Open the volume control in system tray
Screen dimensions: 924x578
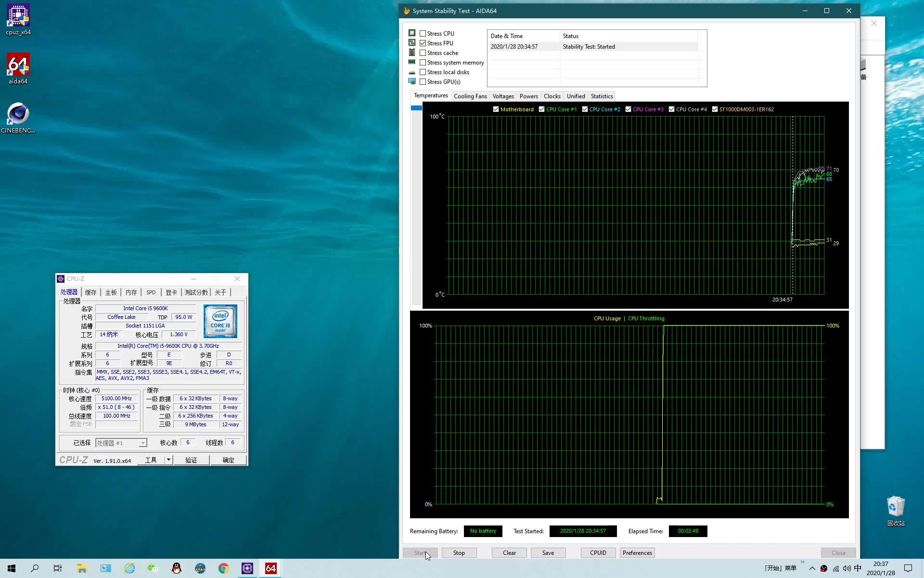(847, 568)
